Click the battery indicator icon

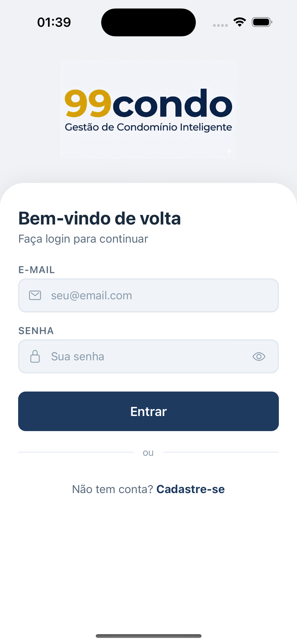point(262,22)
